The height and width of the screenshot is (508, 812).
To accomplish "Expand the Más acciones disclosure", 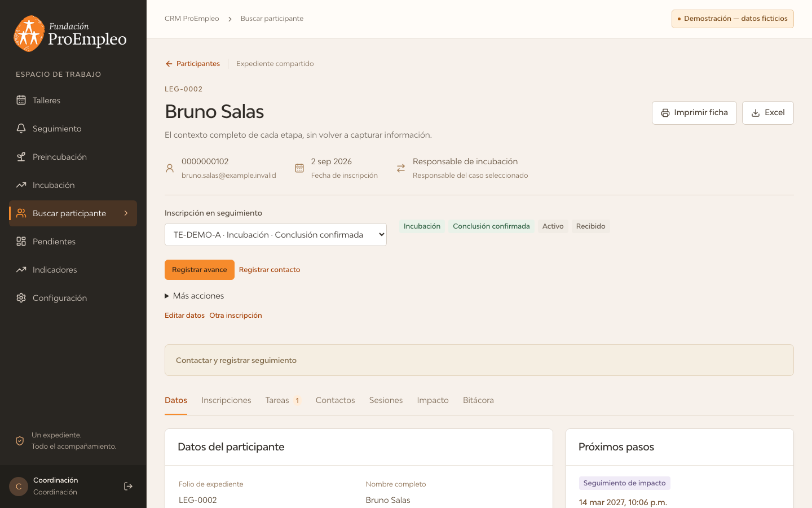I will [x=195, y=296].
